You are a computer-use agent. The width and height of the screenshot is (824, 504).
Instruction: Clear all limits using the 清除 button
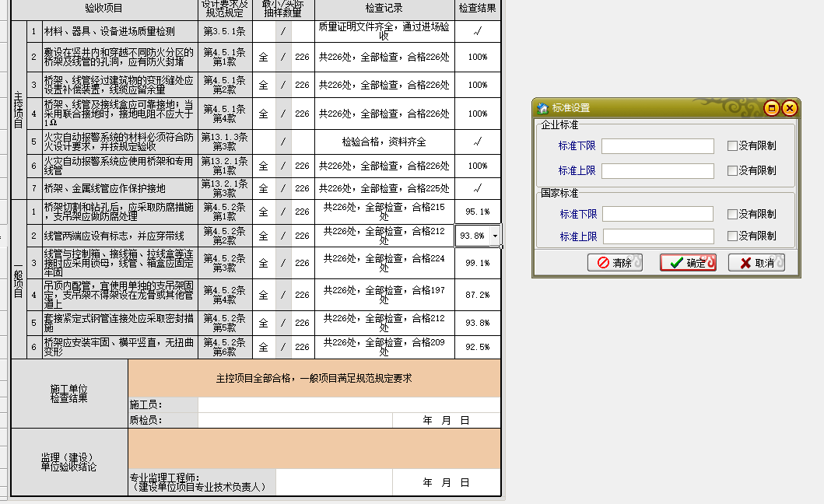[615, 263]
